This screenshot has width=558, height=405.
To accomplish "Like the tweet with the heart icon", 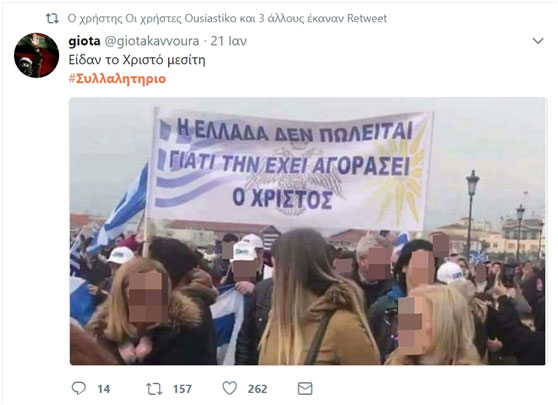I will tap(230, 388).
